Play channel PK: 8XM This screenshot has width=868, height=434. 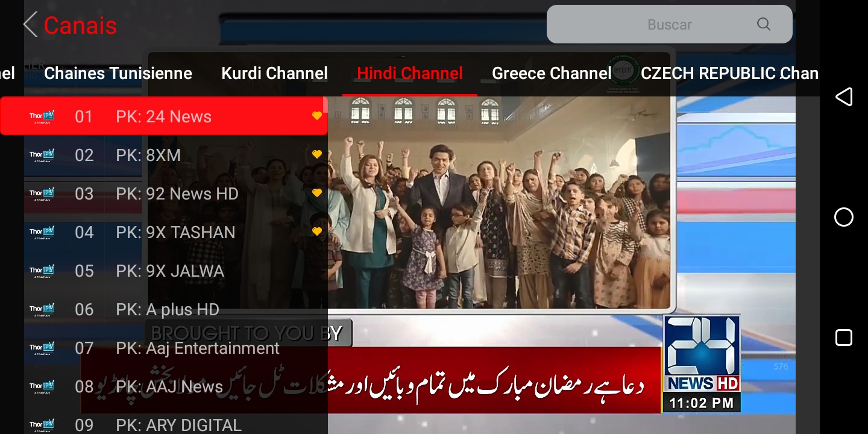164,155
